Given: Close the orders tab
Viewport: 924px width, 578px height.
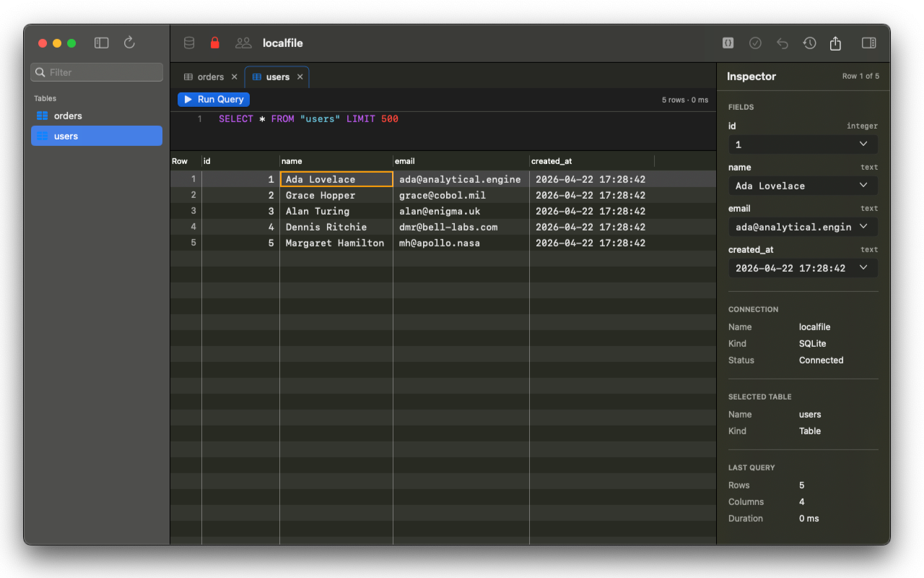Looking at the screenshot, I should [233, 77].
